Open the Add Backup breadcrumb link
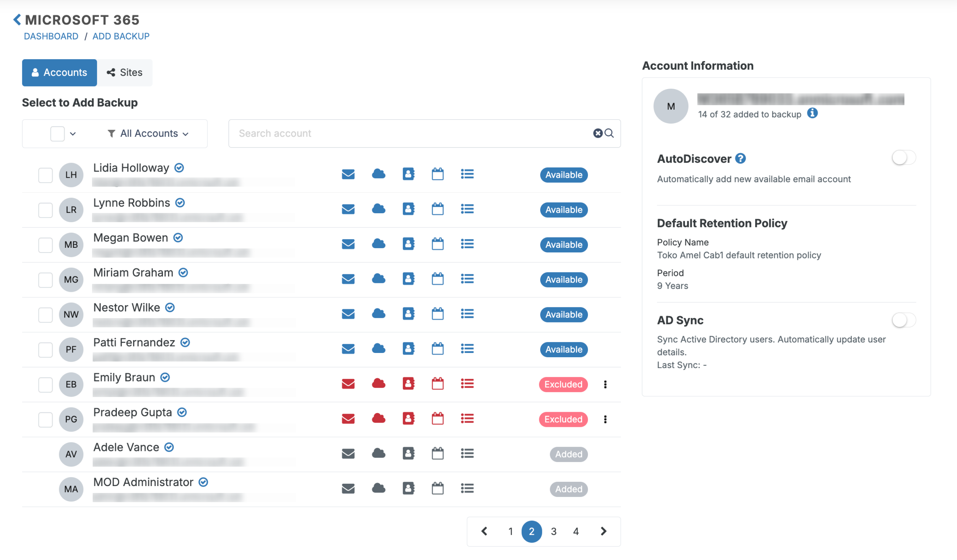Viewport: 957px width, 560px height. (121, 36)
